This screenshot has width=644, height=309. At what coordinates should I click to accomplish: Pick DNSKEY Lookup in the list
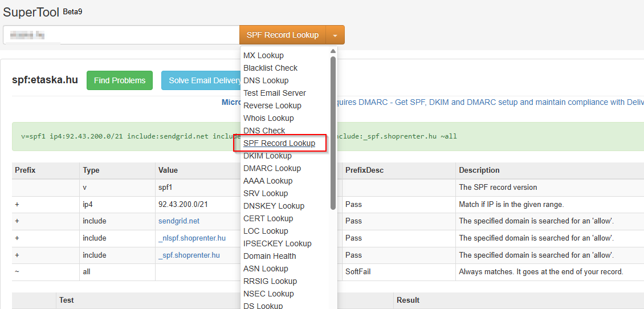tap(274, 206)
